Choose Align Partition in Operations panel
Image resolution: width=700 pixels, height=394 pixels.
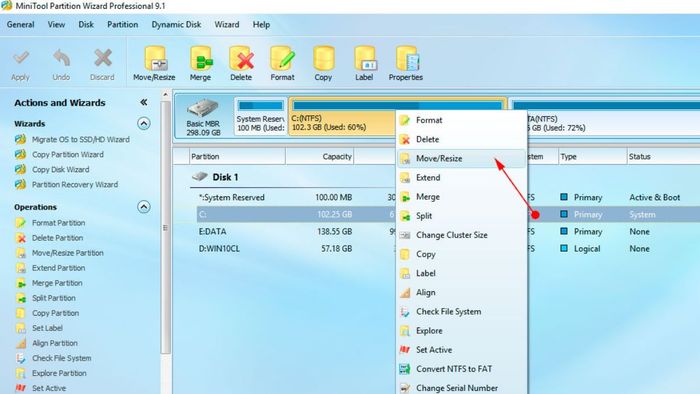47,343
